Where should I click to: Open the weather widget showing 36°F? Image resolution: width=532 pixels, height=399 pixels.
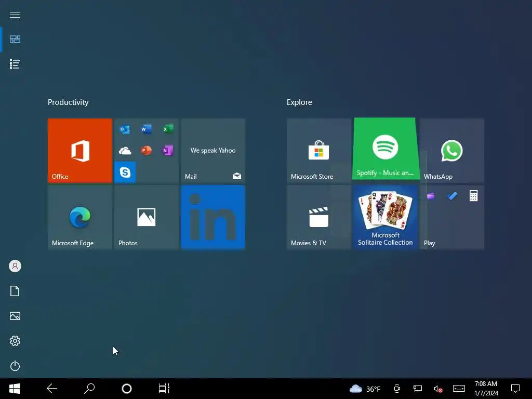click(x=365, y=389)
